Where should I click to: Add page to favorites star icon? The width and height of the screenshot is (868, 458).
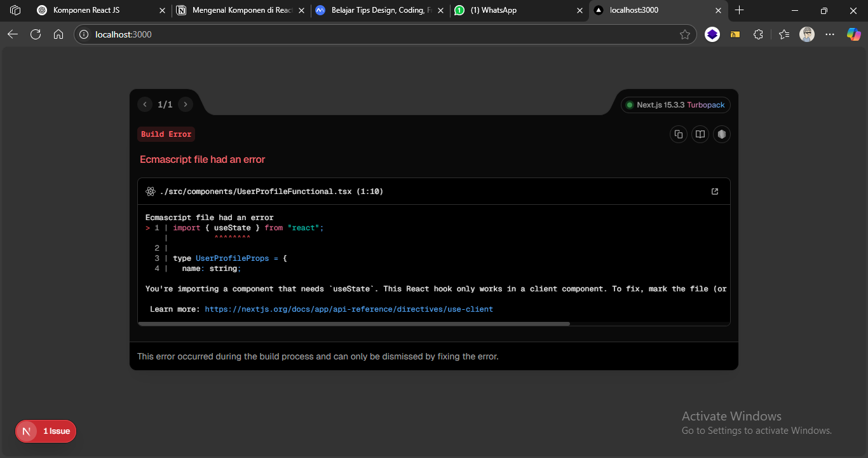coord(684,34)
